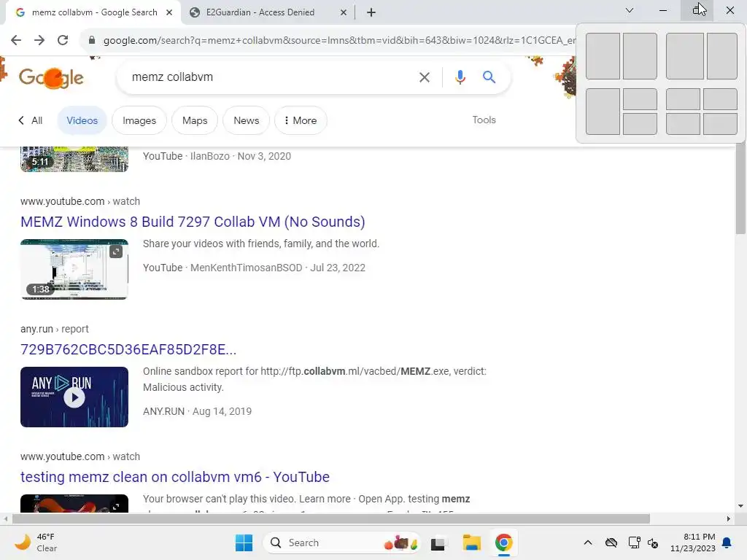Click MenKenthTimosanBSOD uploader text
This screenshot has height=560, width=747.
point(247,268)
